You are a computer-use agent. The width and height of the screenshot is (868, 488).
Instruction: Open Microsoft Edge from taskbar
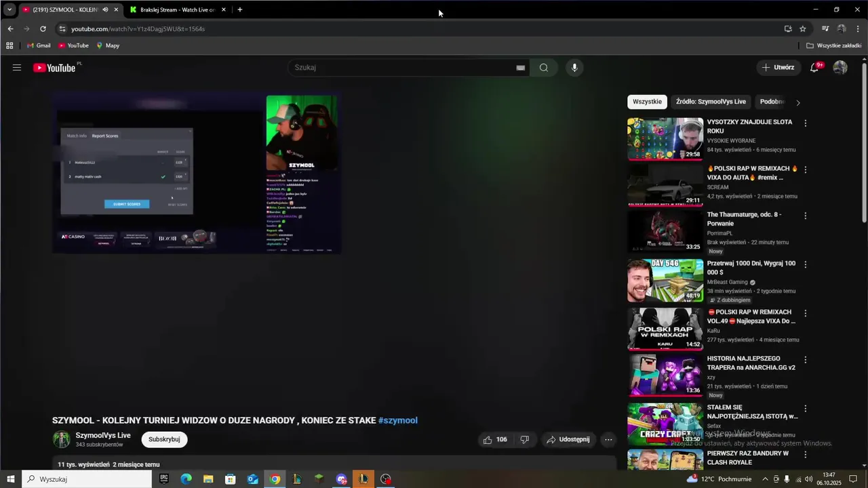point(186,479)
